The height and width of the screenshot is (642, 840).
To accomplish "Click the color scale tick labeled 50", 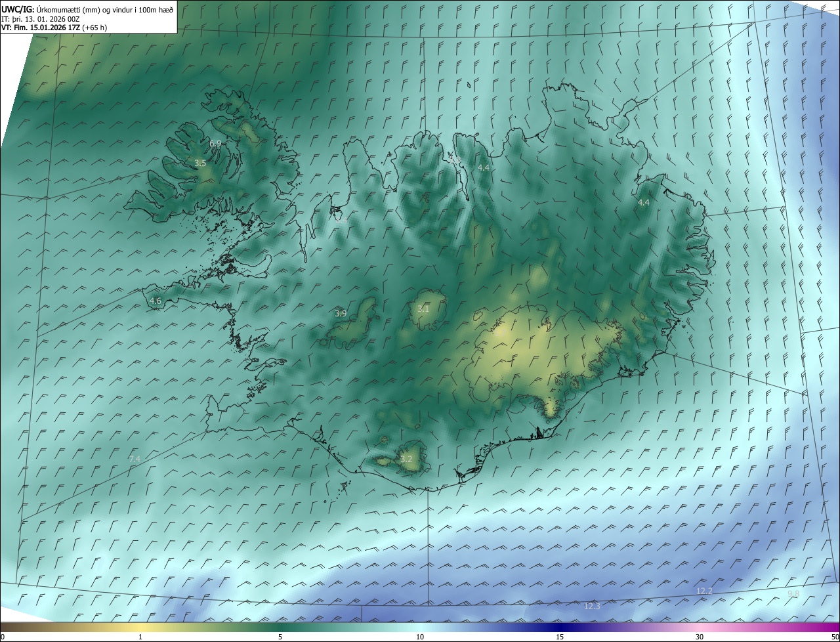I will tap(835, 637).
